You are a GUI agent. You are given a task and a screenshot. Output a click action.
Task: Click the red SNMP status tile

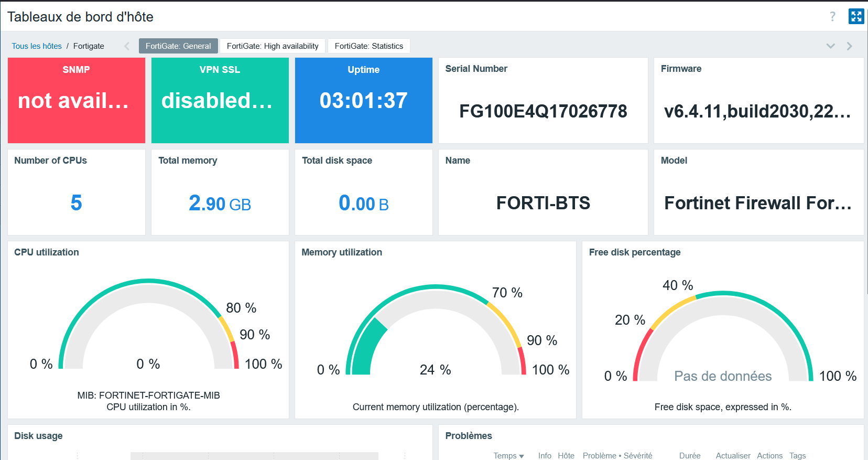[x=77, y=100]
